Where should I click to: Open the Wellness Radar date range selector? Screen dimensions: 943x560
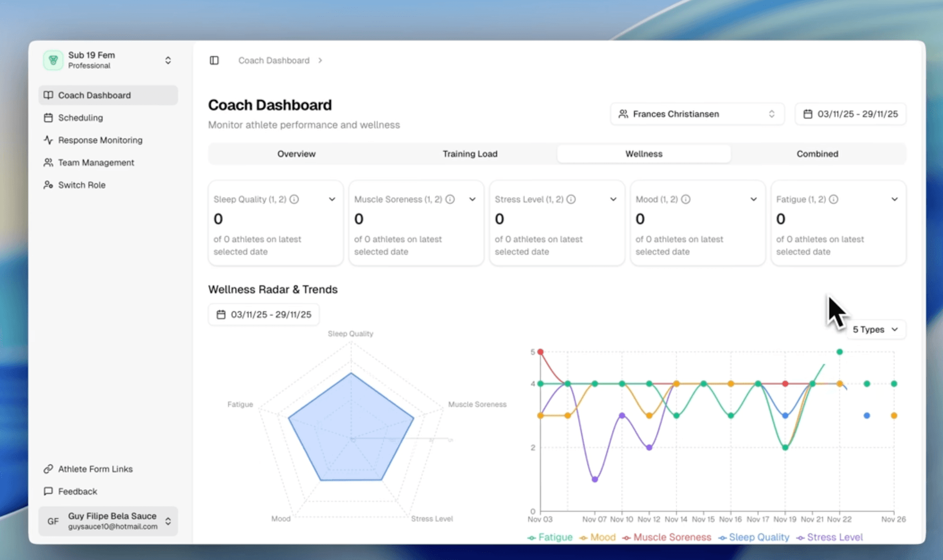click(264, 314)
